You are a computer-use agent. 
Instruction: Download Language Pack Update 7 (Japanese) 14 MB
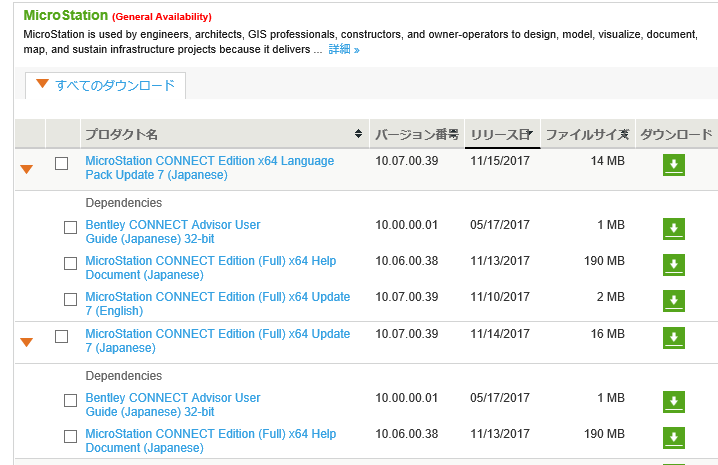pyautogui.click(x=674, y=165)
